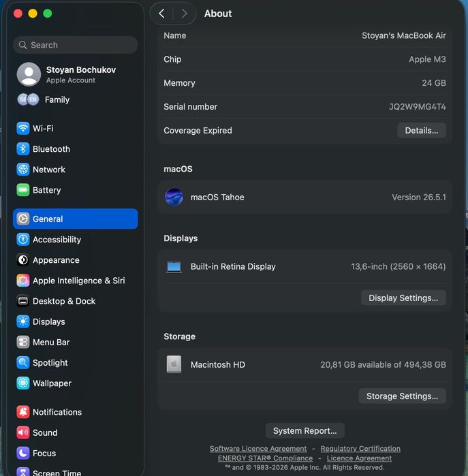Image resolution: width=468 pixels, height=476 pixels.
Task: Click the computer name Stoyan's MacBook Air
Action: coord(403,35)
